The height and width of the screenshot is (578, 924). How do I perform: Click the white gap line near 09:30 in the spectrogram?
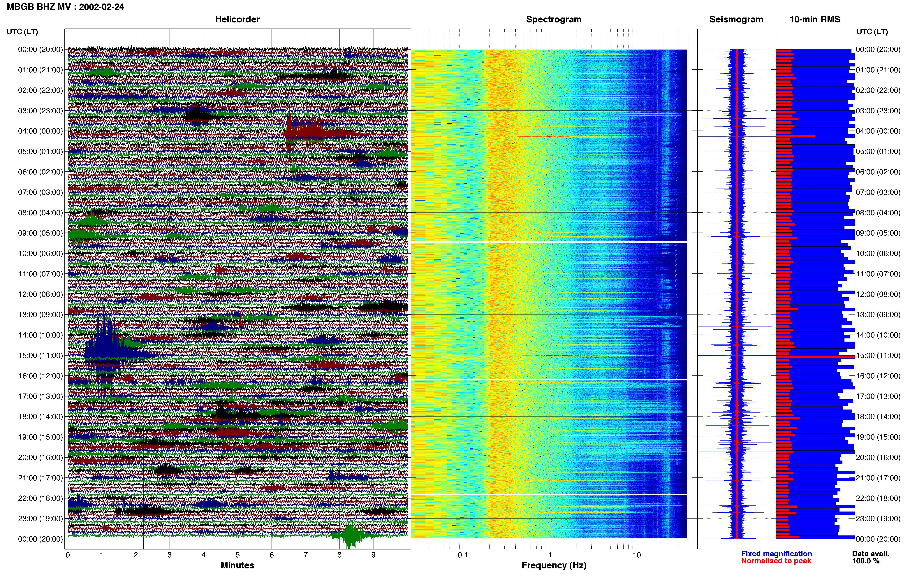pos(549,242)
